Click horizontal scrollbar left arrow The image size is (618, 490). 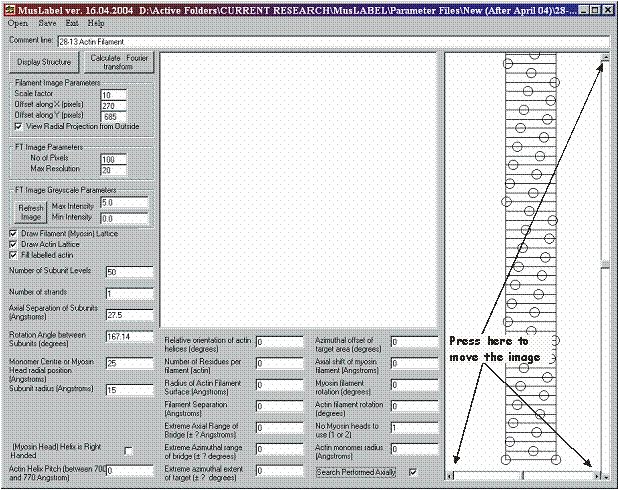pyautogui.click(x=449, y=476)
